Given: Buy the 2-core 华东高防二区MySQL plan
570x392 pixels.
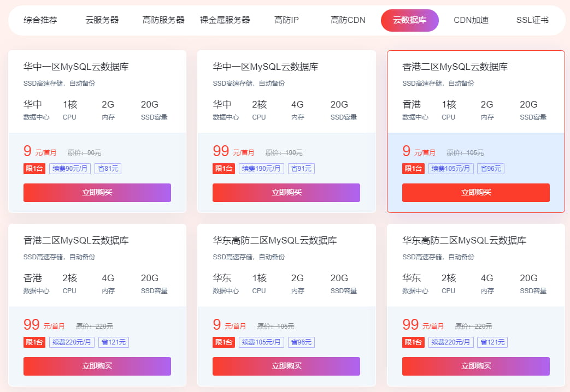Looking at the screenshot, I should pyautogui.click(x=475, y=366).
